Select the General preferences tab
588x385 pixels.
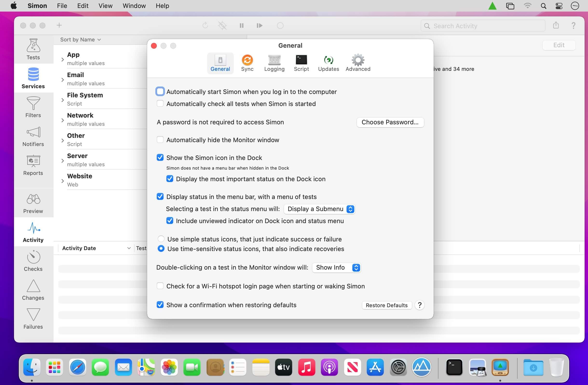click(x=220, y=63)
